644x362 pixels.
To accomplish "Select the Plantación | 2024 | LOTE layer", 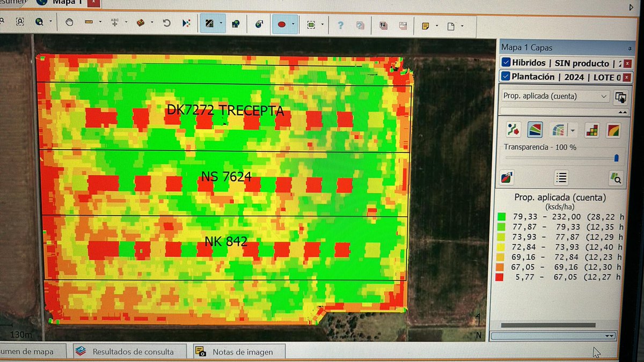I will coord(566,77).
